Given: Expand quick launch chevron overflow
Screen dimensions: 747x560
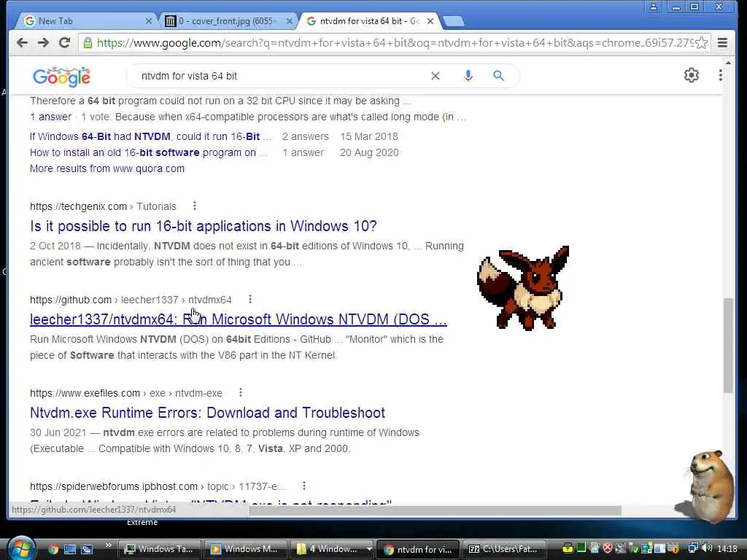Looking at the screenshot, I should 108,545.
